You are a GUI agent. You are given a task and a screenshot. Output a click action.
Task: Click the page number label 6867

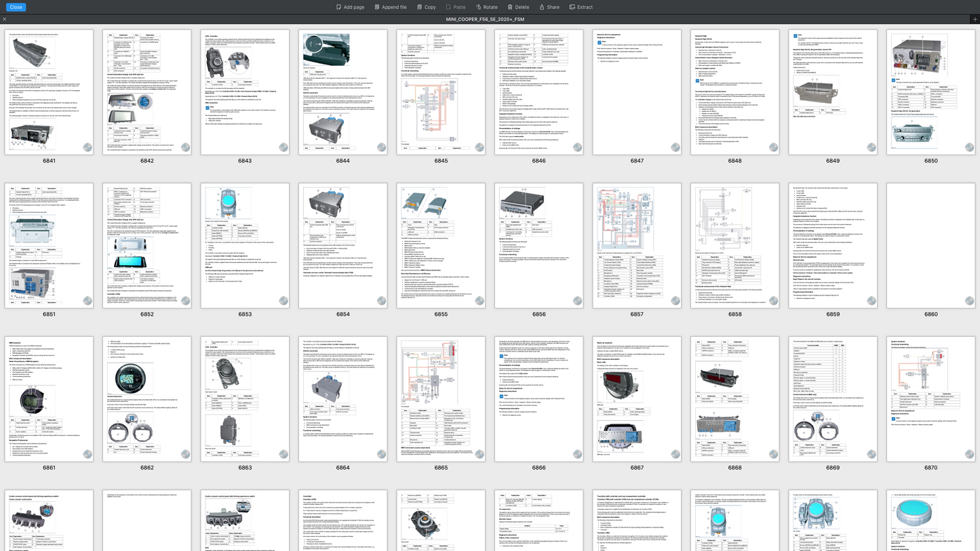click(637, 468)
